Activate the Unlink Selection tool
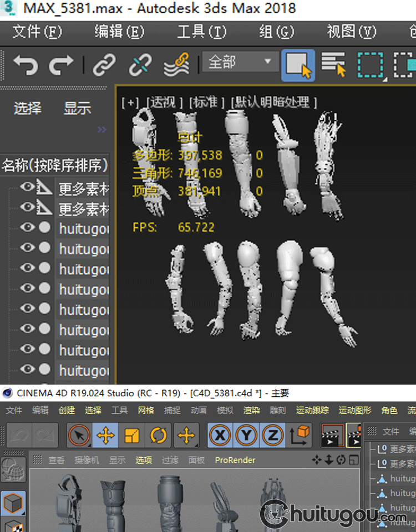The height and width of the screenshot is (532, 416). (140, 64)
